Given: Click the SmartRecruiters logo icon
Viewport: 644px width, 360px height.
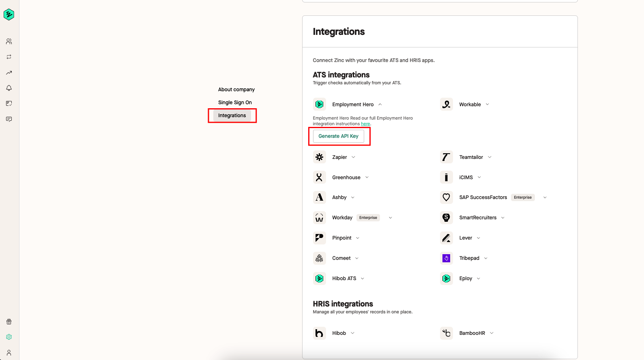Looking at the screenshot, I should [447, 218].
